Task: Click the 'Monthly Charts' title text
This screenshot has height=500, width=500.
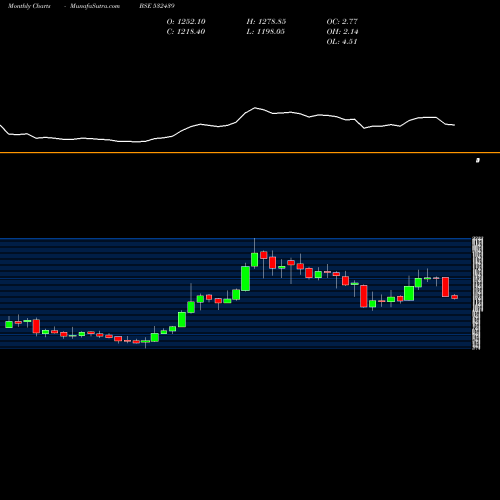Action: tap(29, 6)
